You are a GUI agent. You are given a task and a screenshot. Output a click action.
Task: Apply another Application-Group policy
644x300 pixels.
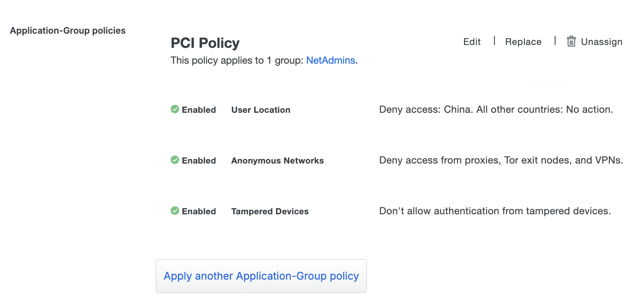(261, 275)
